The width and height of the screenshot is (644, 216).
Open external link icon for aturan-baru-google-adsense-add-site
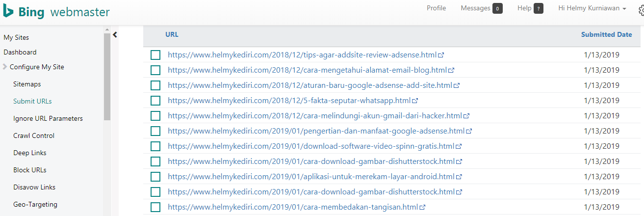(457, 85)
